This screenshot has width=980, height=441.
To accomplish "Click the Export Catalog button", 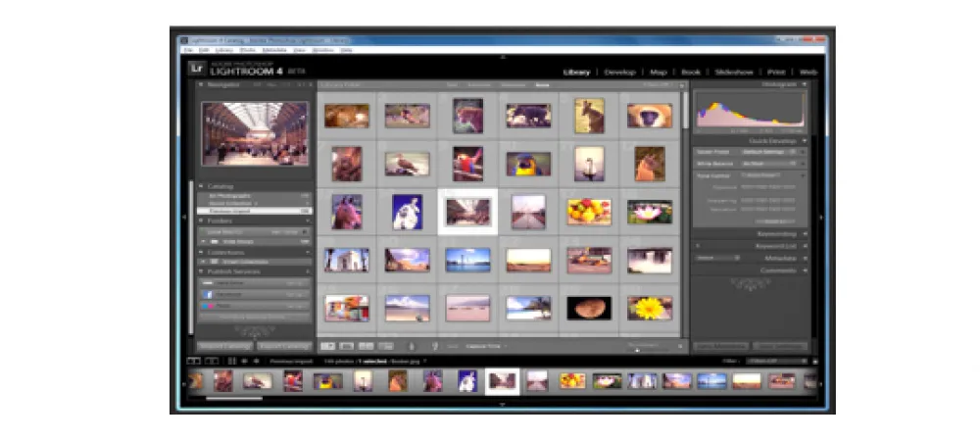I will point(284,346).
